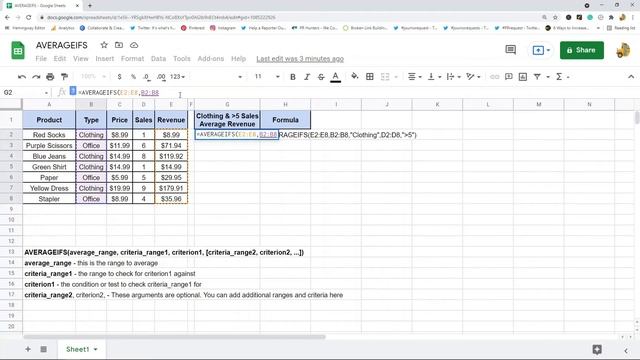
Task: Bookmark this page with the star
Action: [555, 17]
